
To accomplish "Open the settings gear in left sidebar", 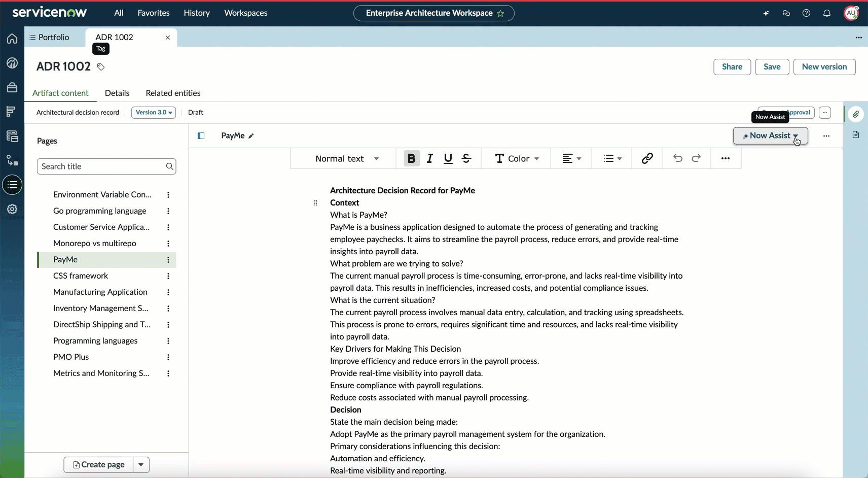I will click(12, 209).
